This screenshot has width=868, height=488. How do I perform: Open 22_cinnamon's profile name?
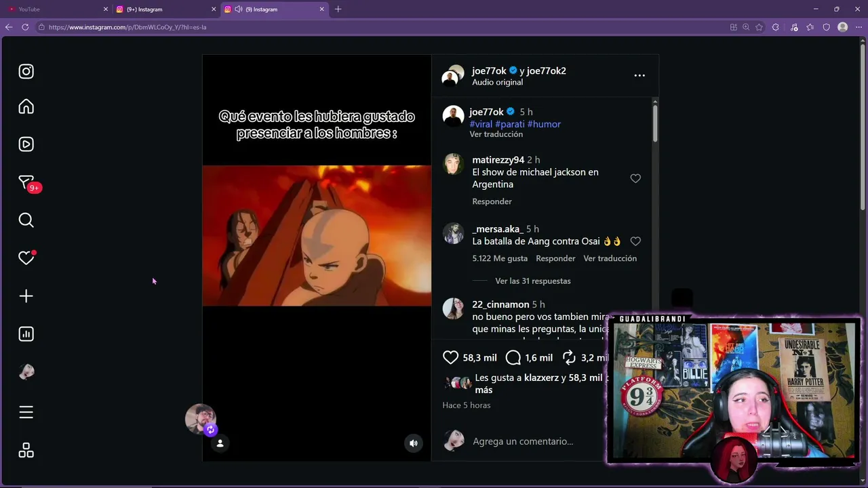point(500,304)
